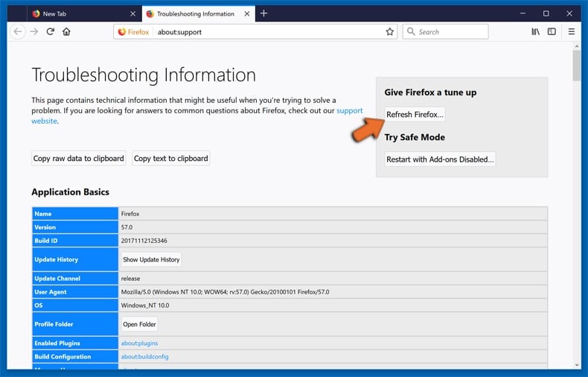588x377 pixels.
Task: Close the Troubleshooting Information tab
Action: point(247,14)
